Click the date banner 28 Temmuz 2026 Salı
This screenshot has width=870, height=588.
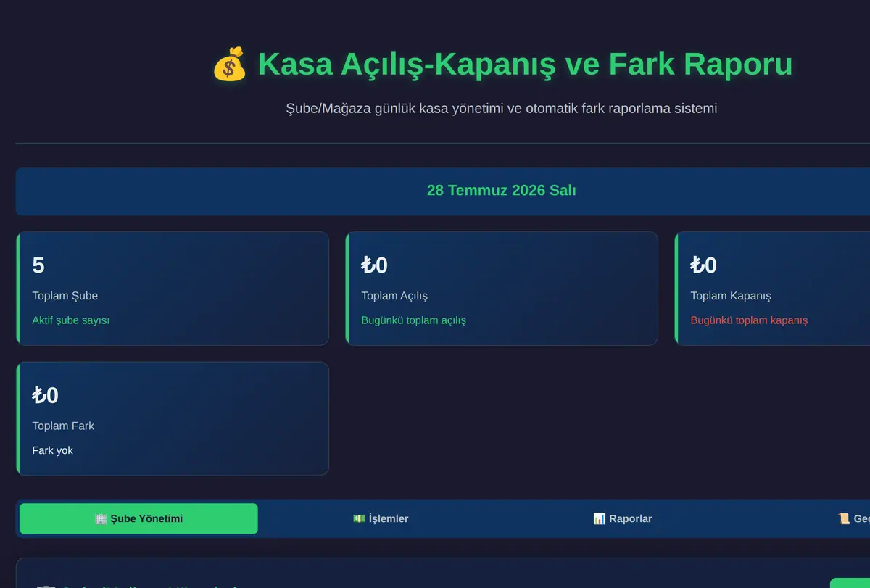tap(502, 191)
